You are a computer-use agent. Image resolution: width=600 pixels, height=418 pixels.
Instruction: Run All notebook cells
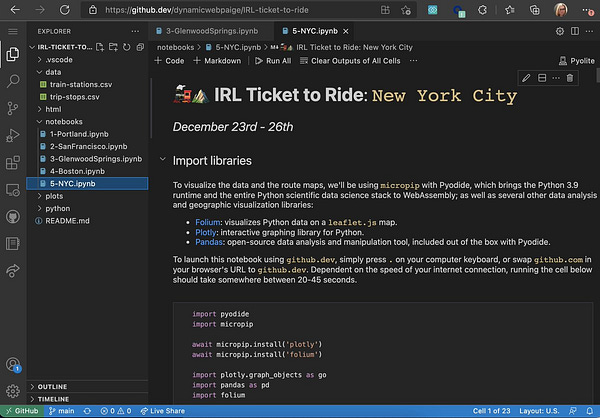click(x=273, y=61)
